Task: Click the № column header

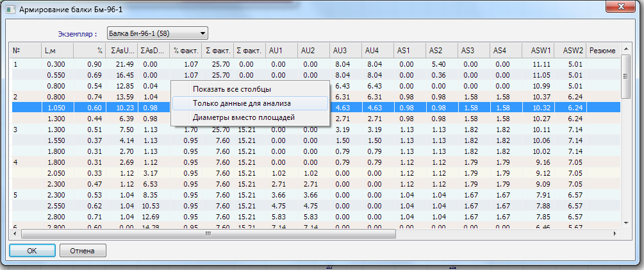Action: (x=24, y=50)
